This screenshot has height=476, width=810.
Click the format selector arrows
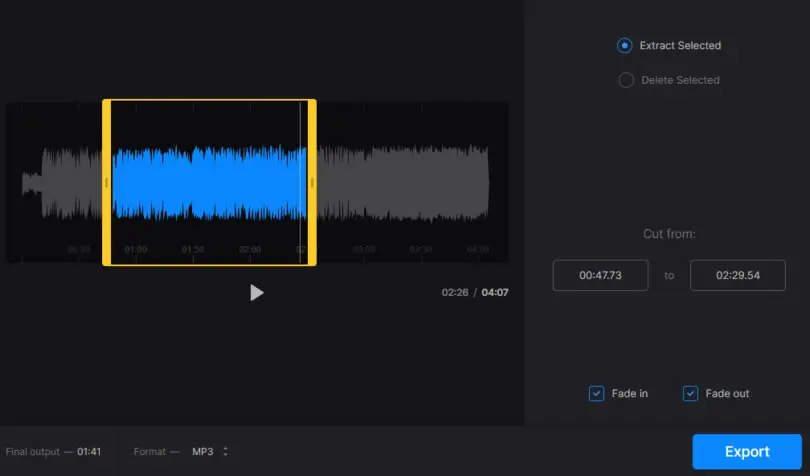(x=225, y=451)
